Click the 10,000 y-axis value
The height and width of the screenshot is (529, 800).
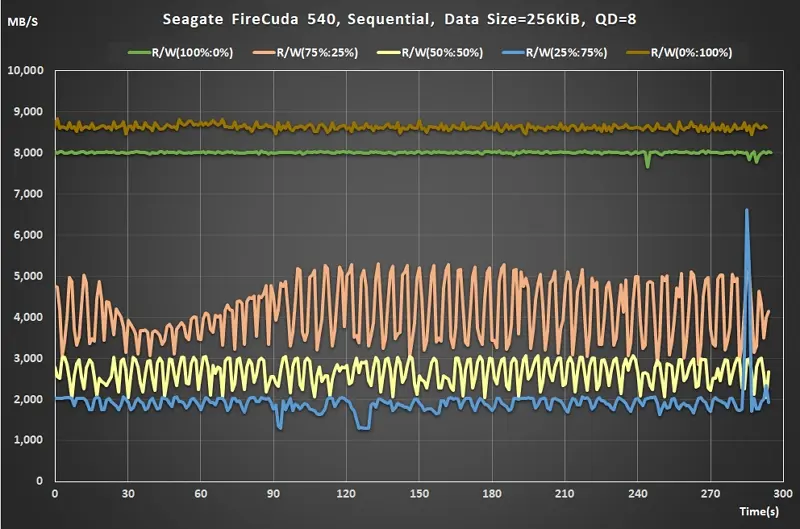[26, 70]
